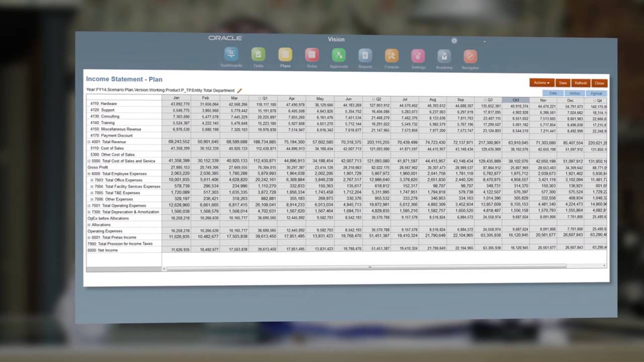Image resolution: width=644 pixels, height=362 pixels.
Task: Expand 7003: Total Office Expenses row
Action: click(x=92, y=180)
